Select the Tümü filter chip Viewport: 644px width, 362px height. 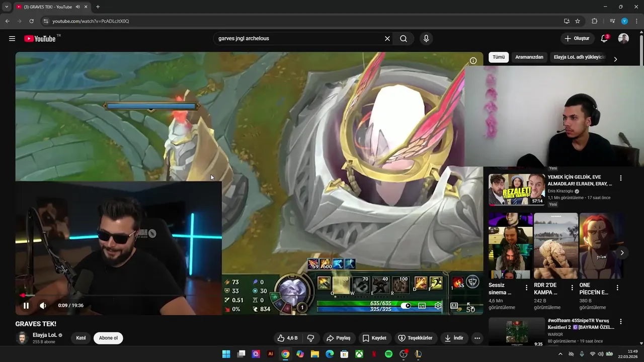pyautogui.click(x=499, y=57)
